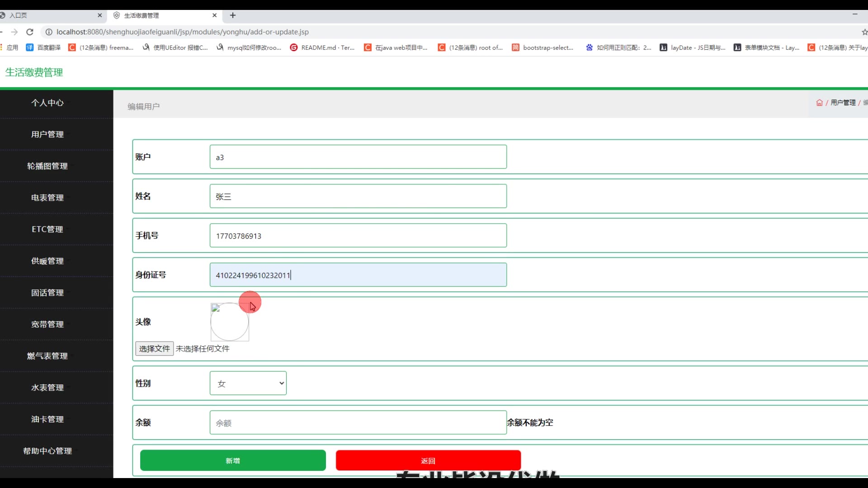This screenshot has height=488, width=868.
Task: Open the 在java web项目中 bookmark
Action: point(396,47)
